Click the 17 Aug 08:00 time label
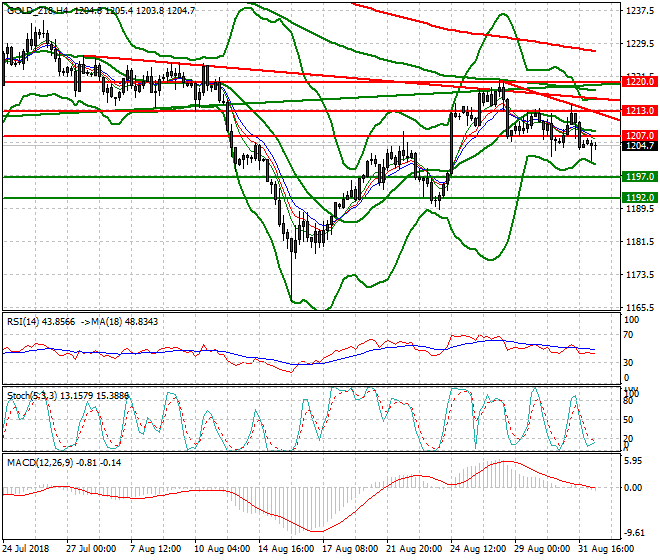Screen dimensions: 660x560 coord(352,549)
